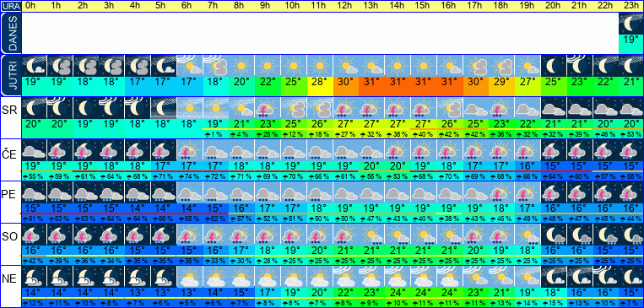644x308 pixels.
Task: Click the NE 20h windy moon icon
Action: 553,276
